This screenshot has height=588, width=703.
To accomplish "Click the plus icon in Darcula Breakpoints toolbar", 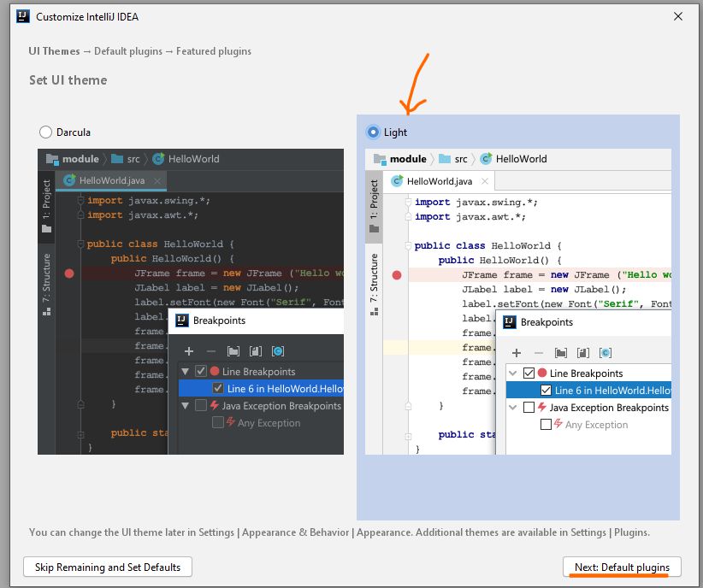I will coord(189,350).
